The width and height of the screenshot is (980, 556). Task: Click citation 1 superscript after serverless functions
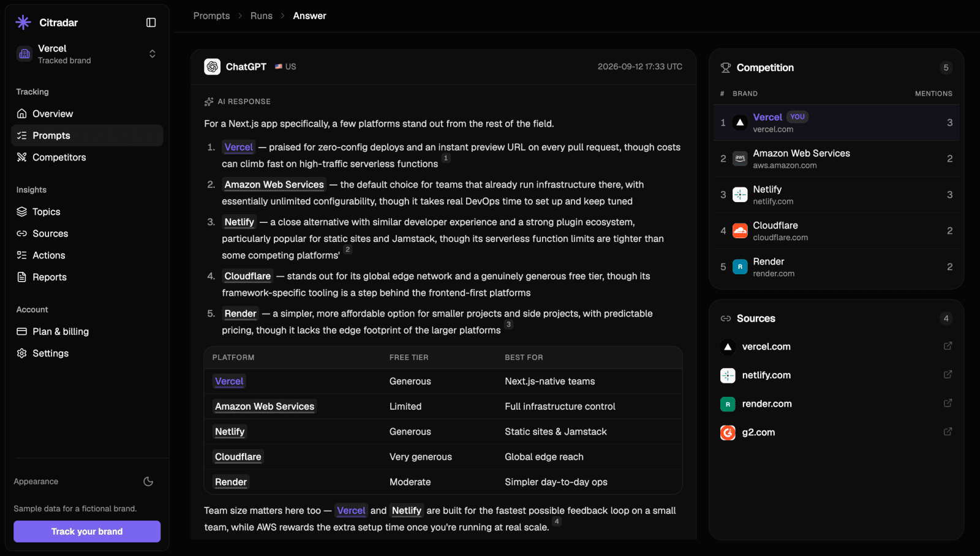(x=446, y=159)
